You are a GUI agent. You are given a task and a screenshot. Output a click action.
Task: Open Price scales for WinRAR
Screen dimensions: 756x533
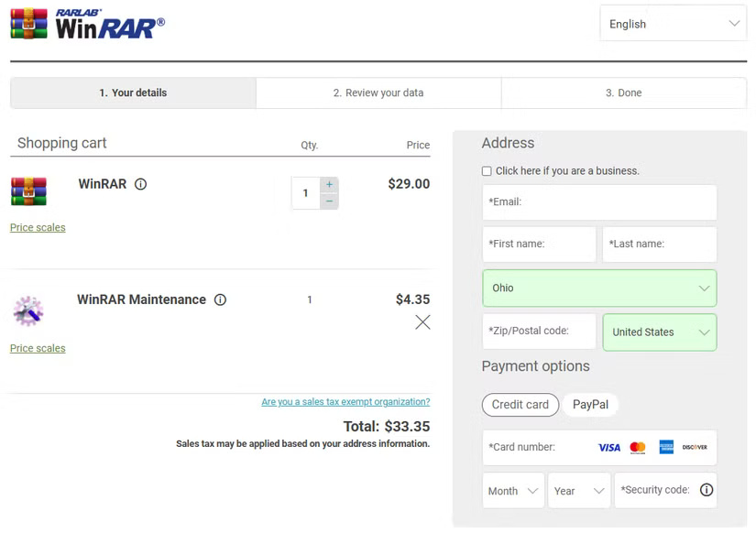pyautogui.click(x=37, y=227)
